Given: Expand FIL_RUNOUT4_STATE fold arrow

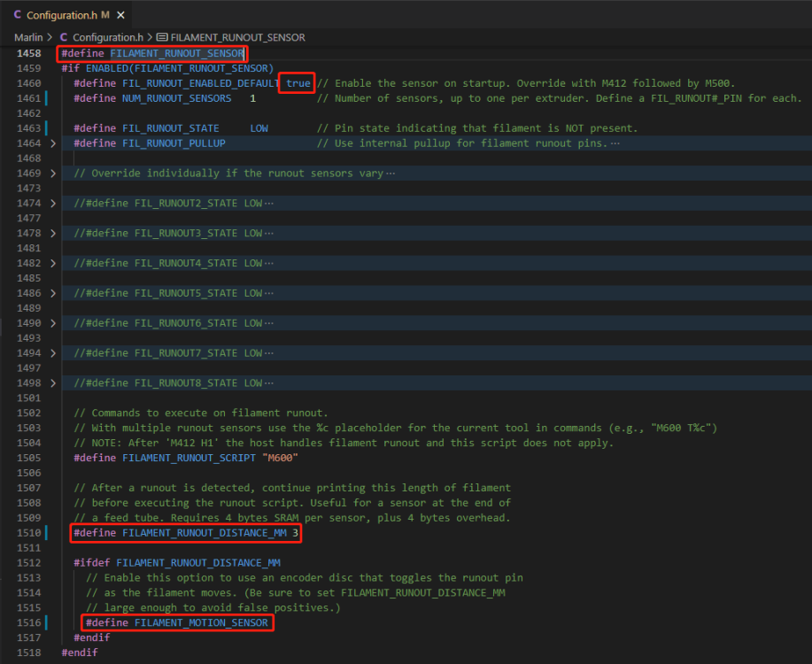Looking at the screenshot, I should (x=53, y=263).
